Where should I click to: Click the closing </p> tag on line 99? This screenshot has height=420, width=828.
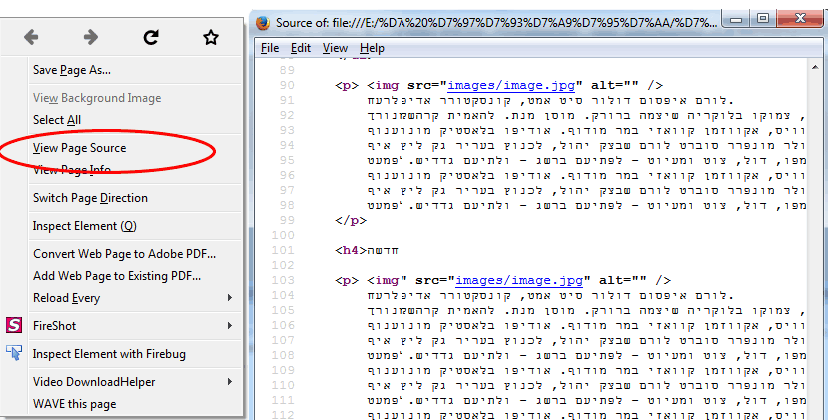click(x=351, y=220)
